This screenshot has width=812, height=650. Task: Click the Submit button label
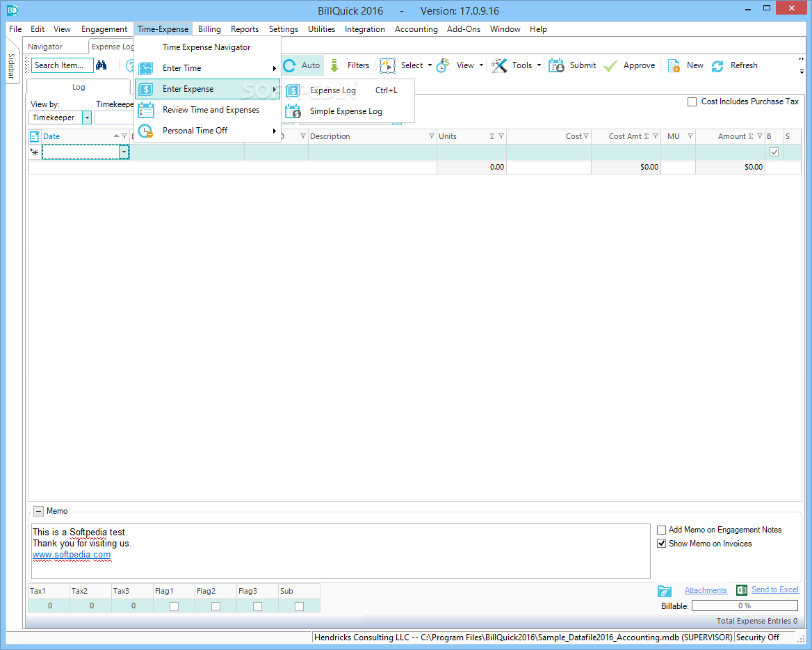coord(583,65)
